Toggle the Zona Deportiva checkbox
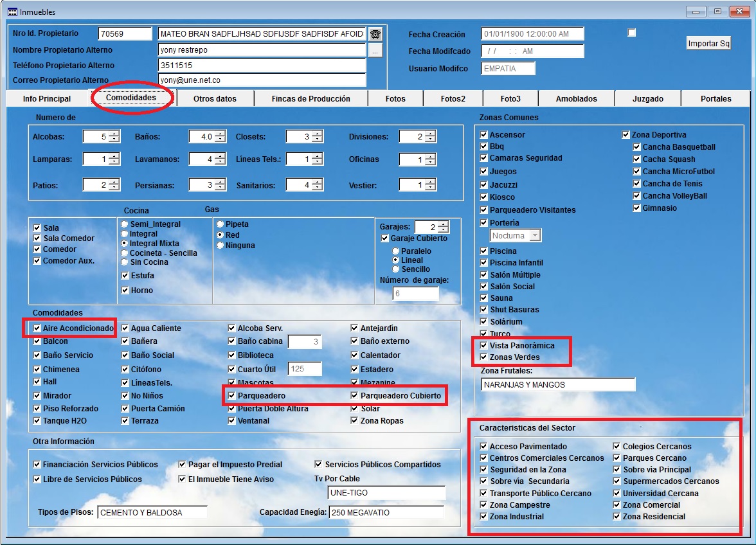Viewport: 756px width, 545px height. click(626, 134)
